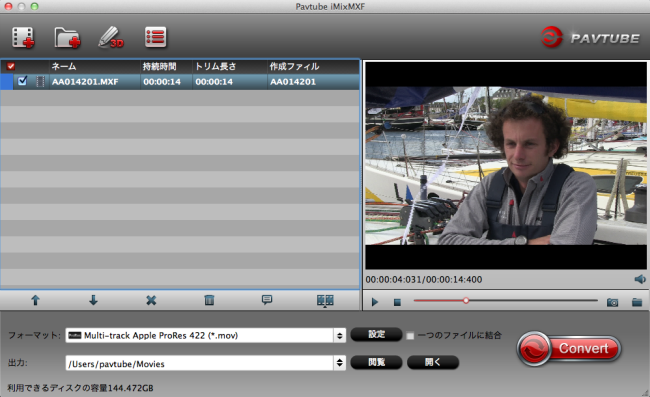Take a snapshot with camera icon
This screenshot has height=397, width=650.
coord(612,302)
